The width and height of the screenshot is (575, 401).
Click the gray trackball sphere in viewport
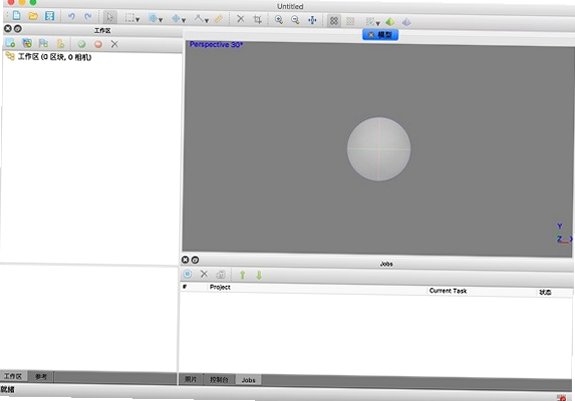[x=379, y=149]
